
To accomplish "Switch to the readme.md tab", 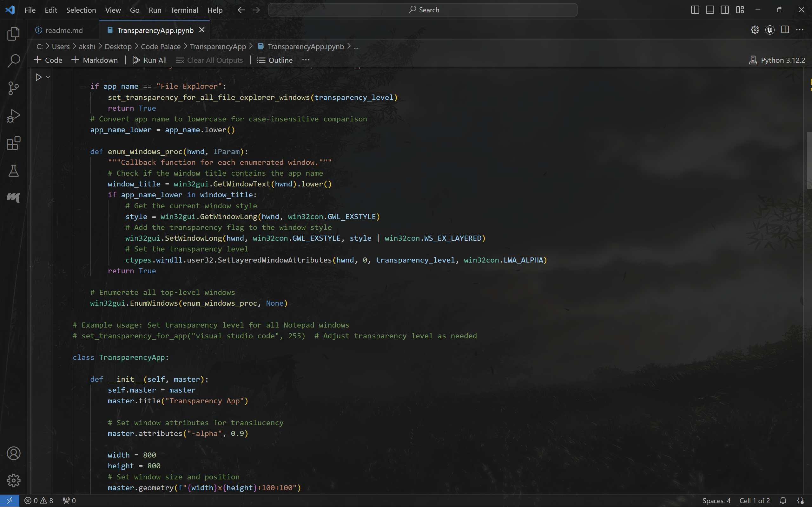I will click(x=63, y=30).
